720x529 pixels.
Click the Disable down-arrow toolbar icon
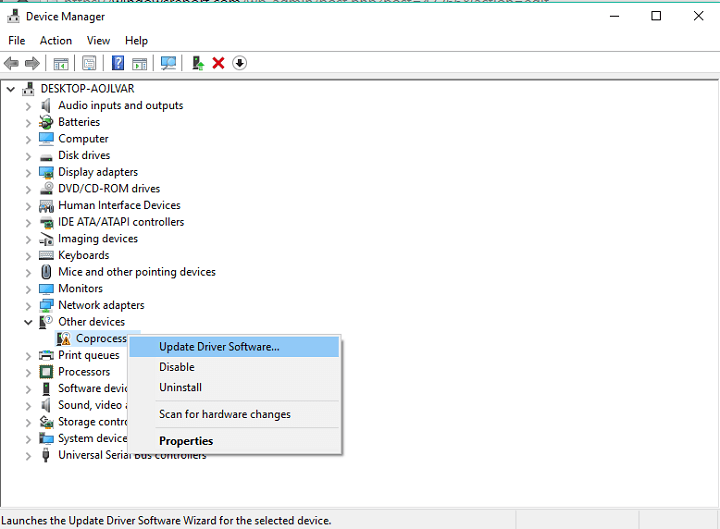pyautogui.click(x=239, y=63)
